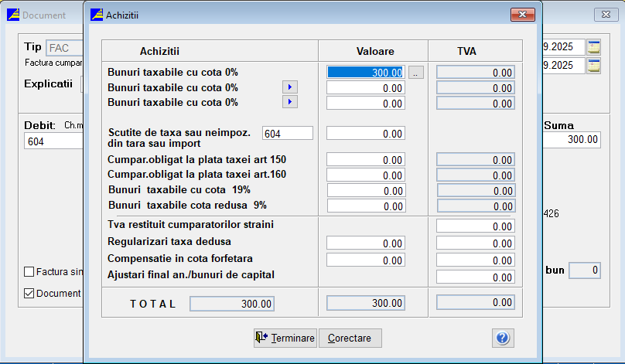Click Valoare field for Regularizari taxa dedusa

click(366, 243)
